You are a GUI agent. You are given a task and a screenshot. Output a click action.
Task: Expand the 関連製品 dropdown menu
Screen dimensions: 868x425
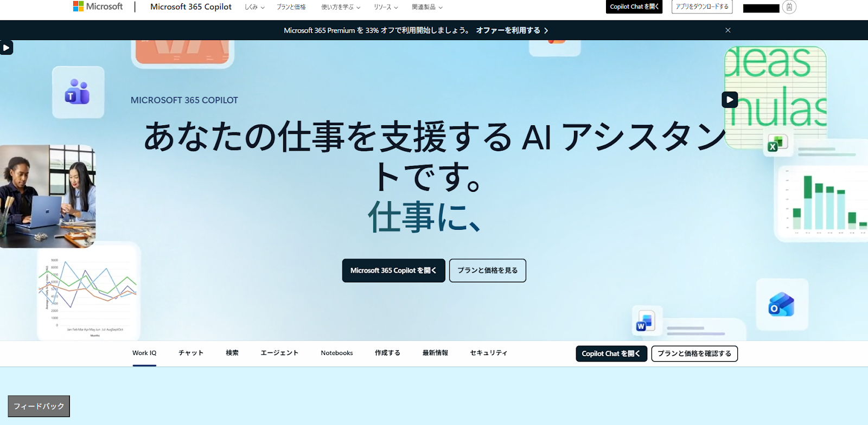pos(427,7)
